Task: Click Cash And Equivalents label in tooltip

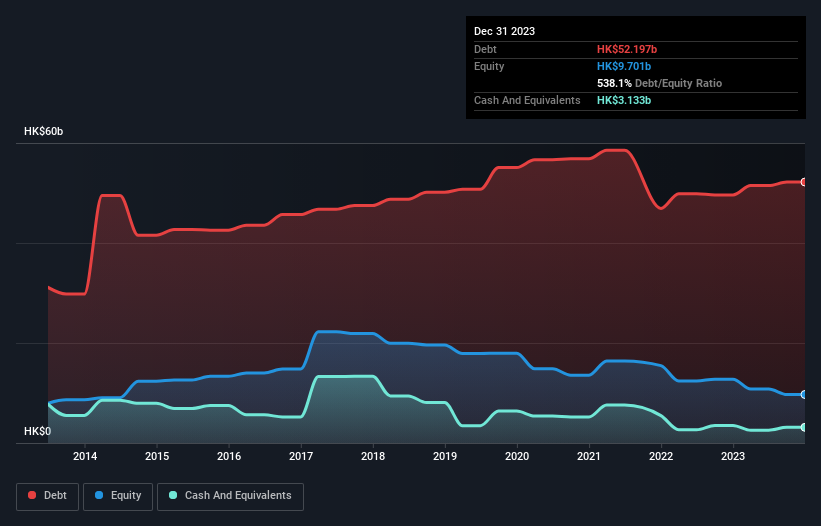Action: (527, 100)
